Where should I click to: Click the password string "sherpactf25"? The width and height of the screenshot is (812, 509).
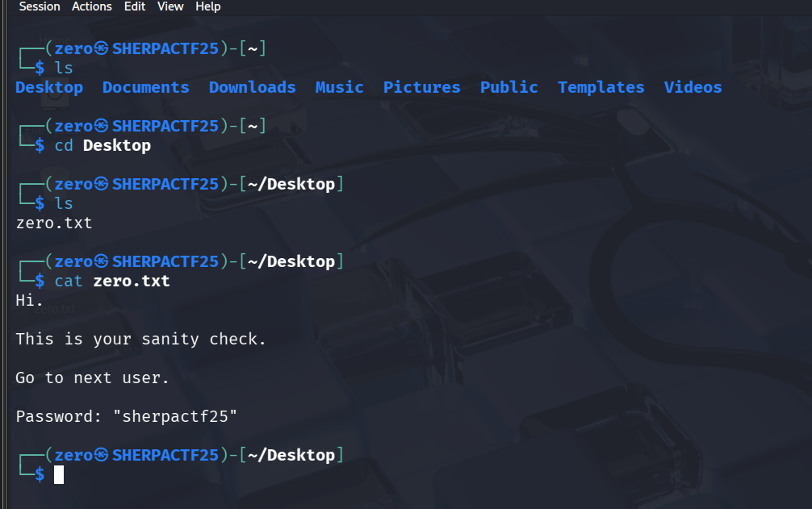tap(175, 417)
